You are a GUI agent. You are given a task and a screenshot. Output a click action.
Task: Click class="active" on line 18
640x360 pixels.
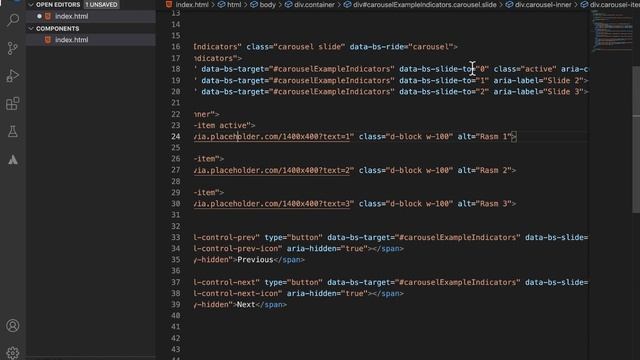click(525, 69)
